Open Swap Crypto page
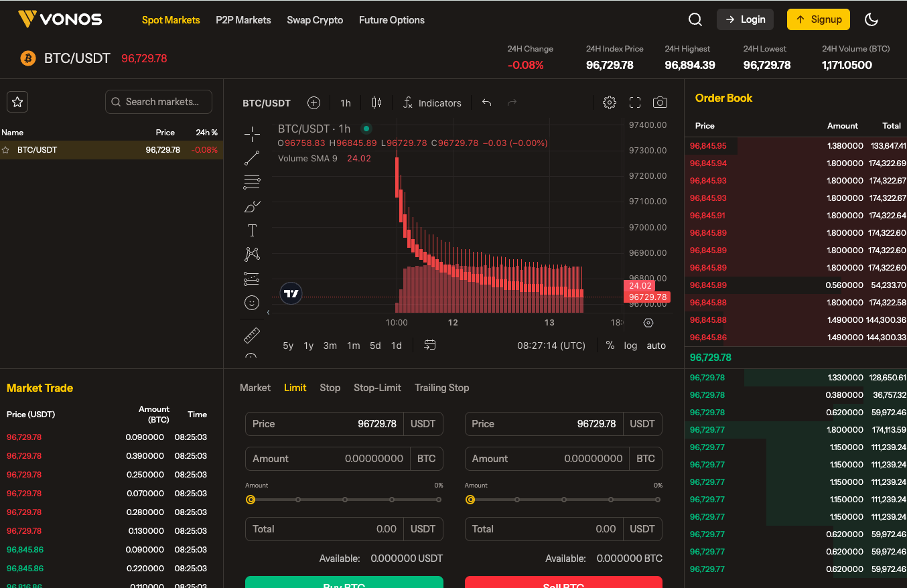 (315, 20)
